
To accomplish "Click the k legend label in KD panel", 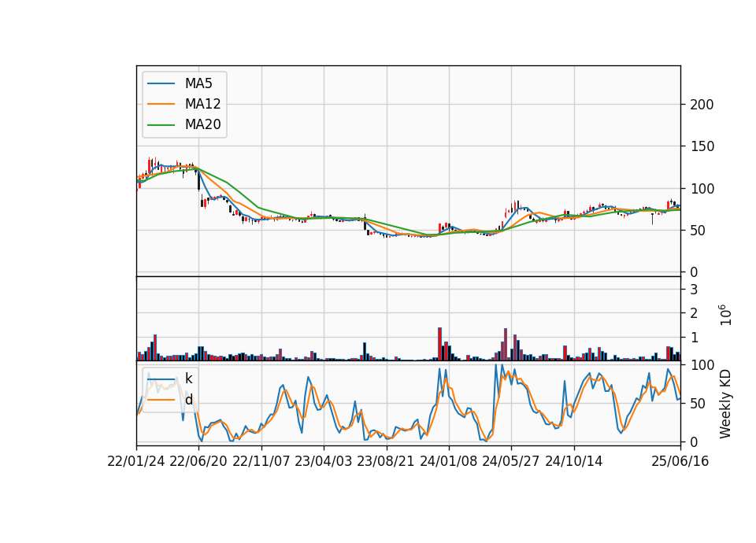I will (x=188, y=379).
